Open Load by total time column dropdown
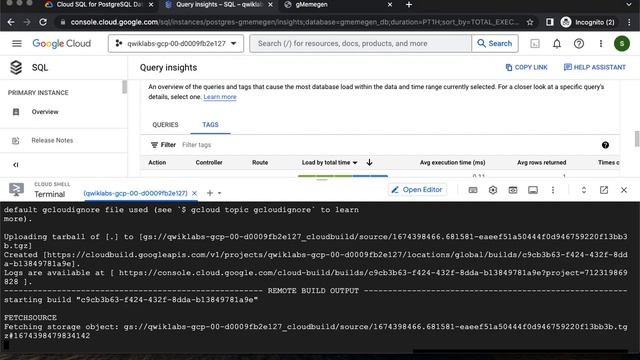 tap(355, 162)
